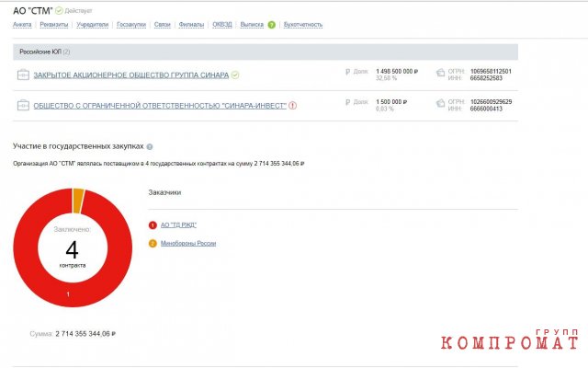Screen dimensions: 588x368
Task: Click the Российские ЮЛ section header
Action: coord(266,52)
